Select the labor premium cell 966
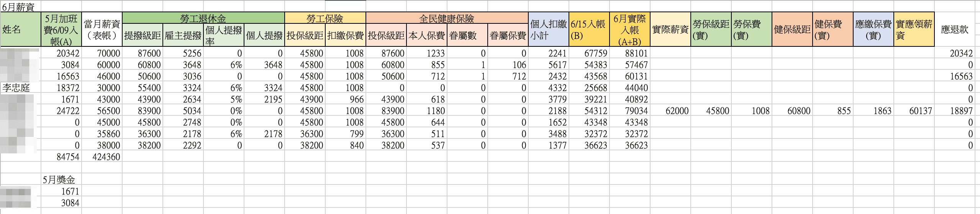This screenshot has width=980, height=214. pos(346,99)
